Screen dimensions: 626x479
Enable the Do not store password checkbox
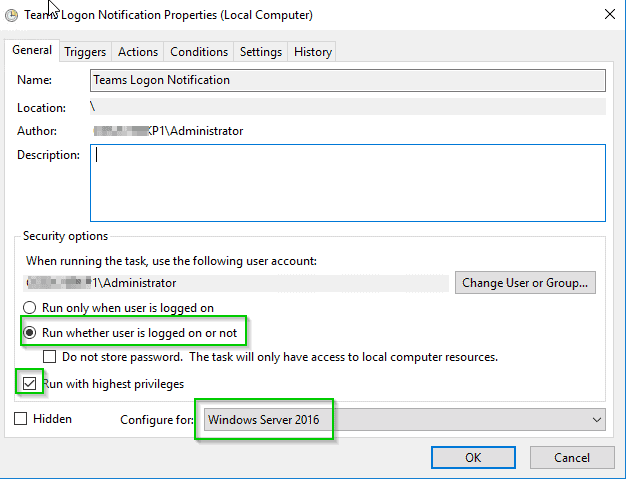(x=50, y=356)
